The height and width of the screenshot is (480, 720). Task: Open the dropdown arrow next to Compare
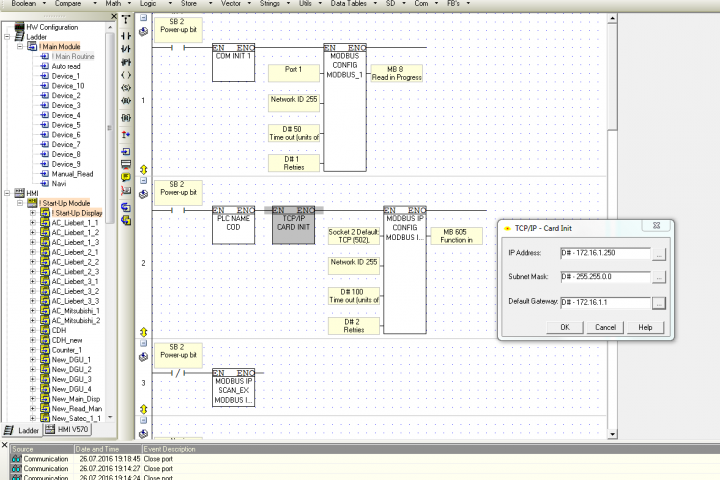(x=95, y=3)
